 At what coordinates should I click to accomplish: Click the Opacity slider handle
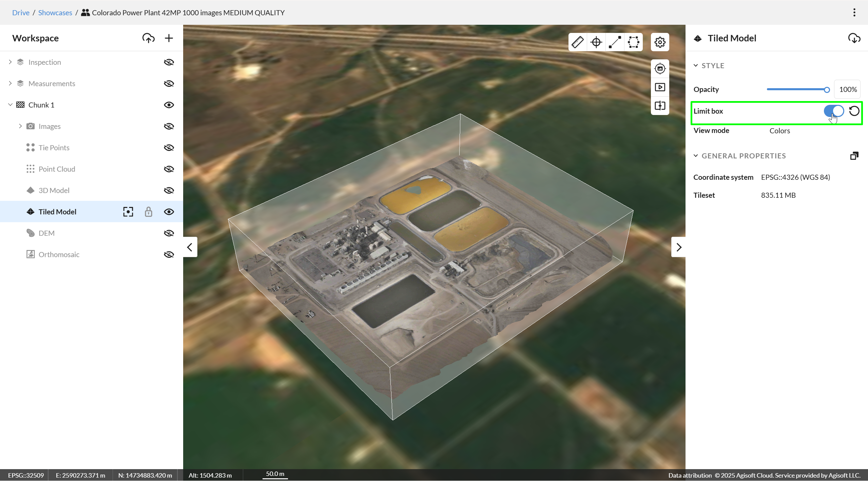[827, 90]
